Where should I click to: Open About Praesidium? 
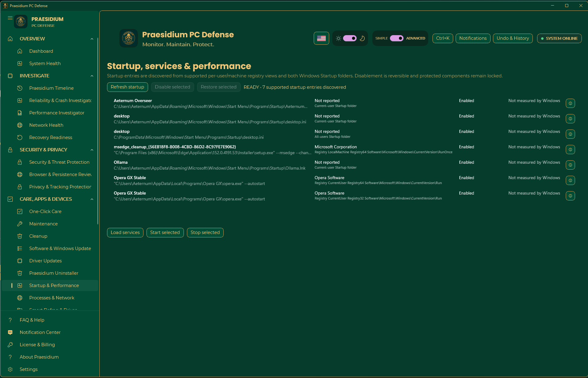point(50,357)
